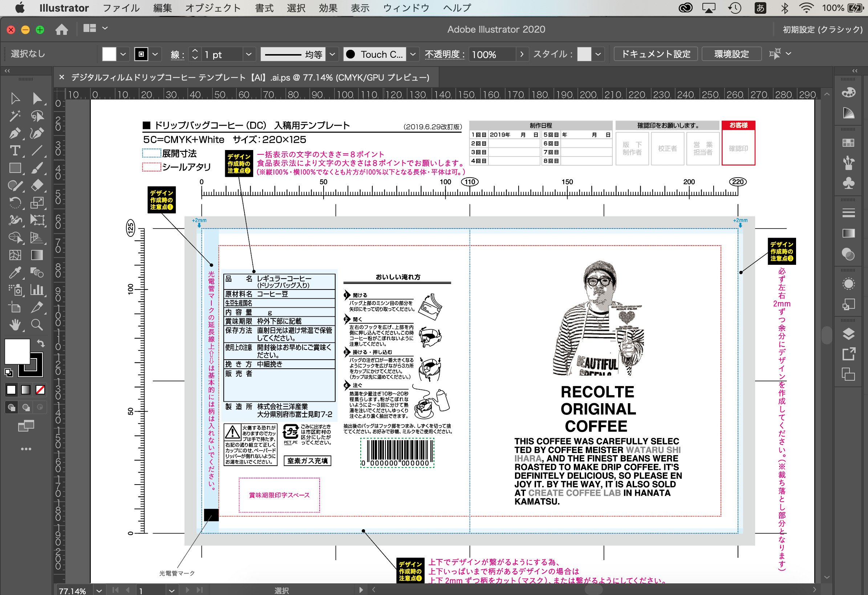Enable Draw Normal mode
This screenshot has width=868, height=595.
point(11,407)
